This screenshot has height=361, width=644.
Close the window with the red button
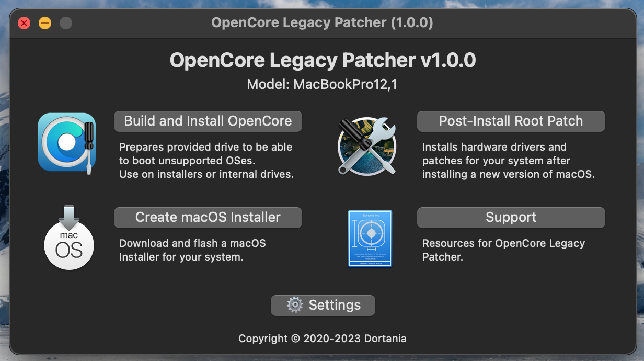pyautogui.click(x=24, y=23)
